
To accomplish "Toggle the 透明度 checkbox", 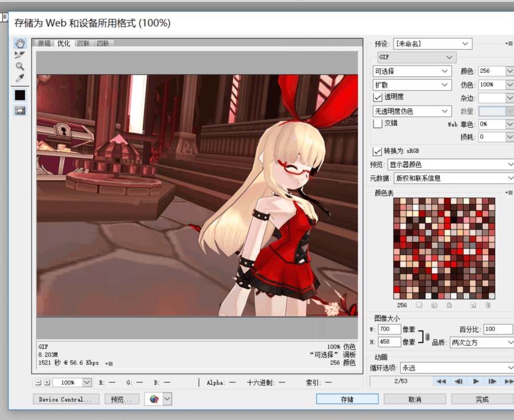I will 378,97.
